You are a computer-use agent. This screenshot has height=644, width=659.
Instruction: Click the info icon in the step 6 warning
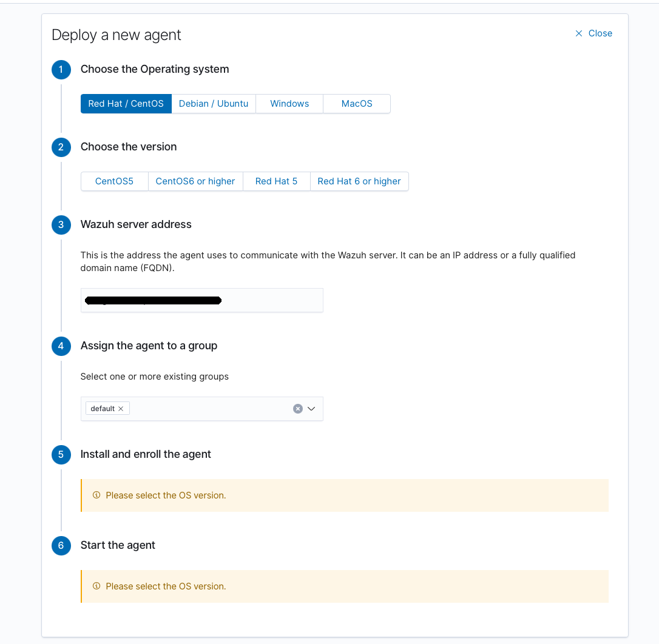(x=96, y=586)
